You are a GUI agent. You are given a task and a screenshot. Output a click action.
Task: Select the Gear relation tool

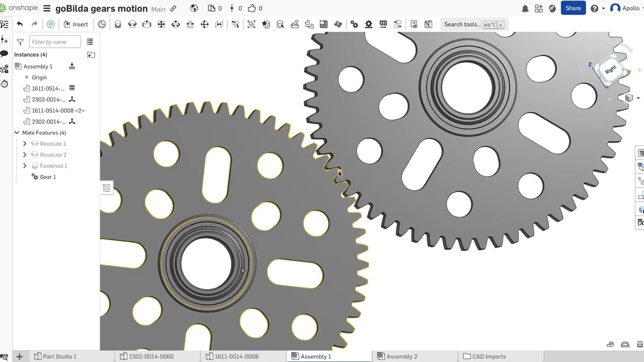click(x=354, y=24)
